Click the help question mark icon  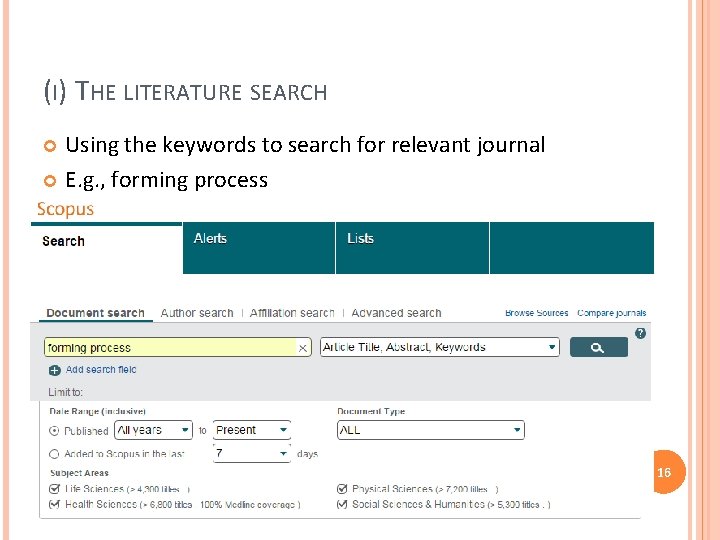[640, 333]
